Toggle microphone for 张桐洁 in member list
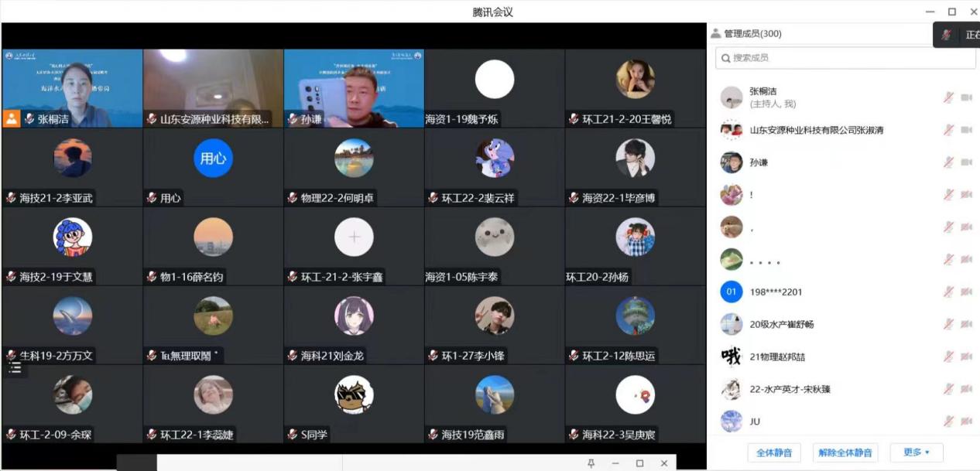980x471 pixels. [x=947, y=97]
